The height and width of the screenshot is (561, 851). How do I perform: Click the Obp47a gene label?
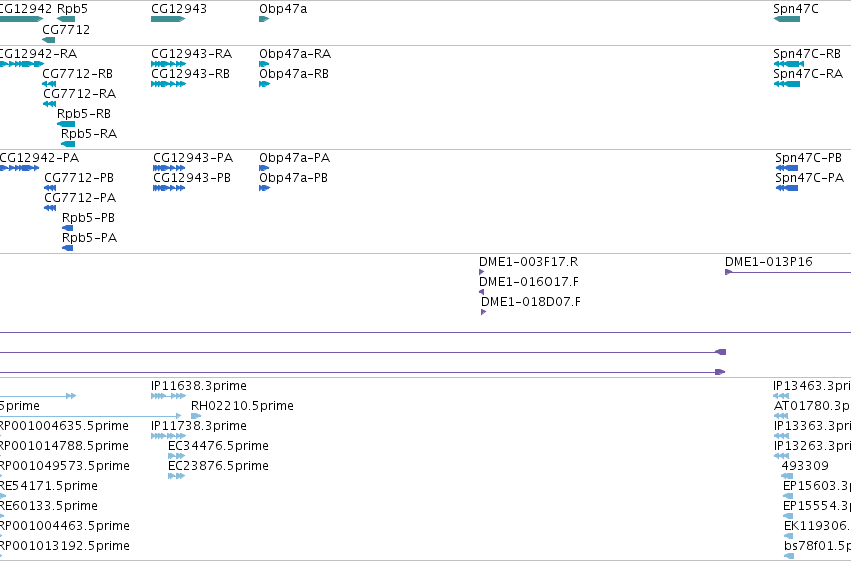(x=283, y=9)
